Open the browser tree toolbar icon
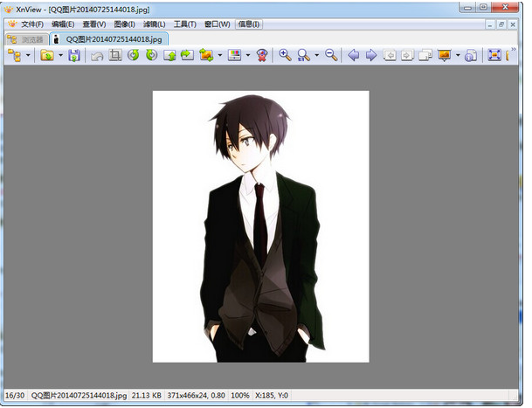 coord(14,55)
